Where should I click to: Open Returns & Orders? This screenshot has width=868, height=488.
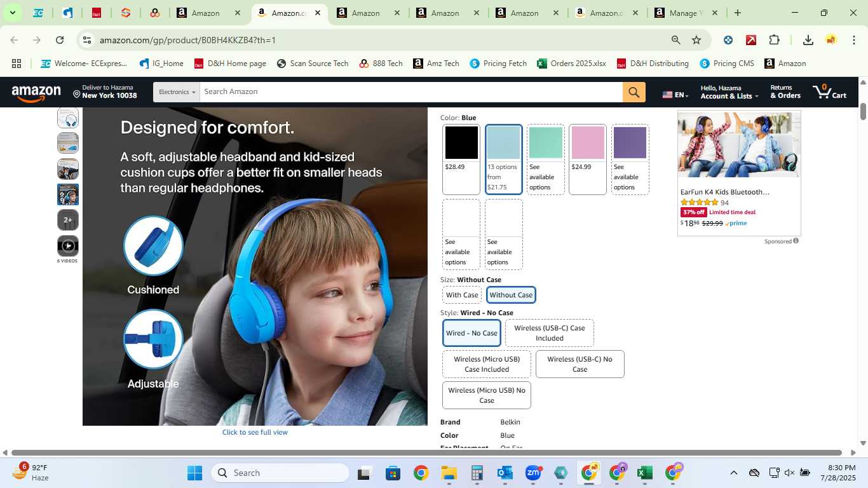pyautogui.click(x=785, y=92)
